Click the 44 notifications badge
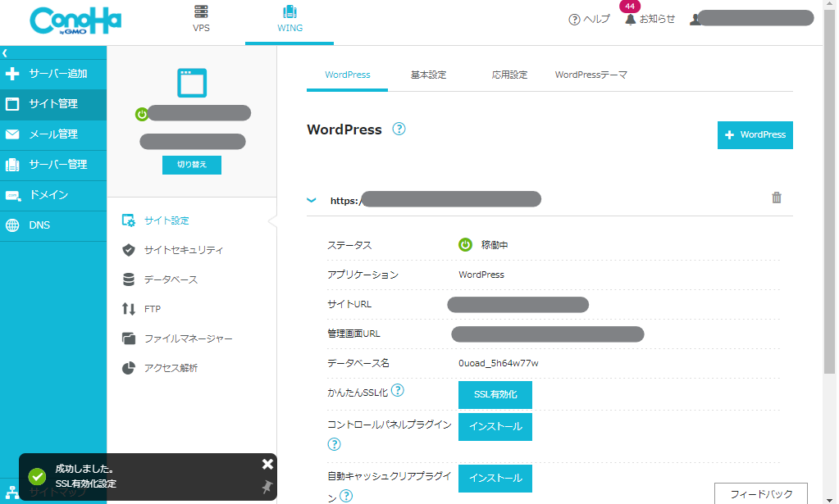The height and width of the screenshot is (504, 839). pyautogui.click(x=630, y=7)
